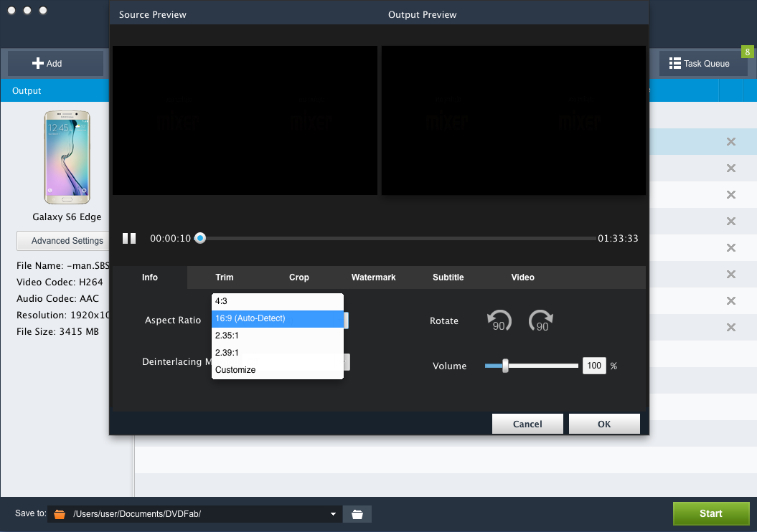The width and height of the screenshot is (757, 532).
Task: Choose Customize aspect ratio option
Action: pyautogui.click(x=278, y=370)
